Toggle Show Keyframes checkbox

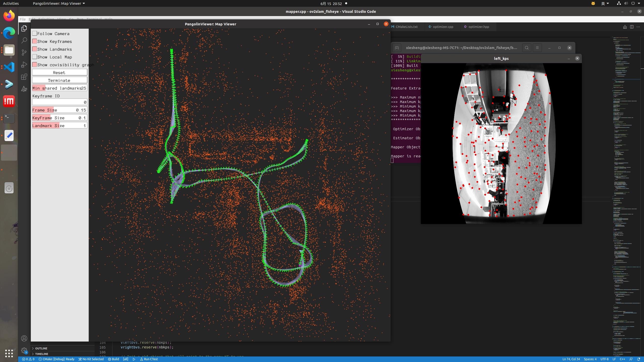coord(35,41)
